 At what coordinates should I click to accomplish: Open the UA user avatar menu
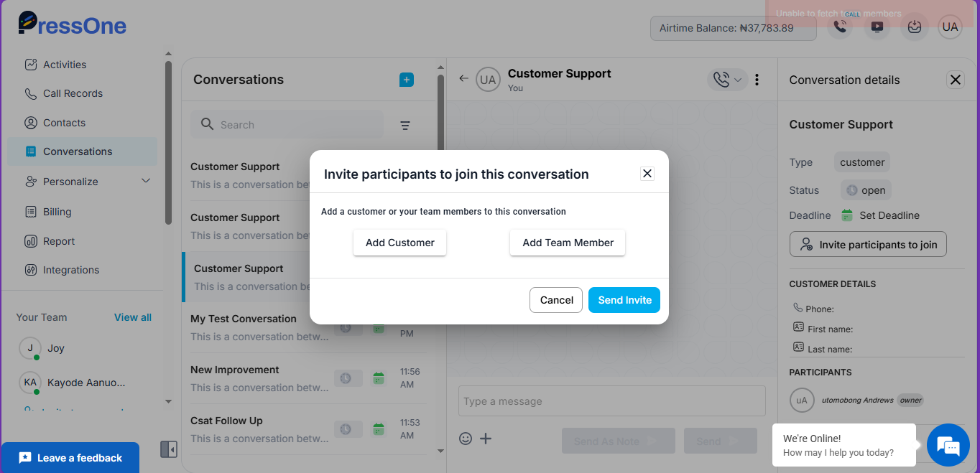point(950,27)
